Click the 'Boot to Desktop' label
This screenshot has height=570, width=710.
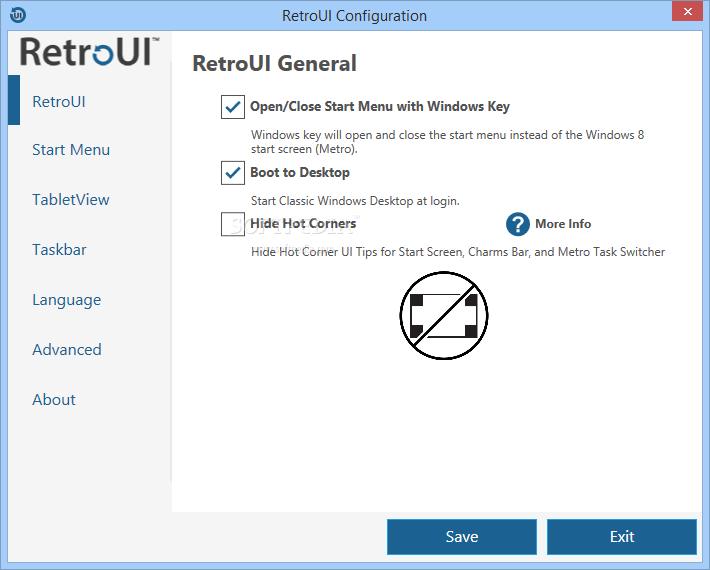tap(300, 172)
